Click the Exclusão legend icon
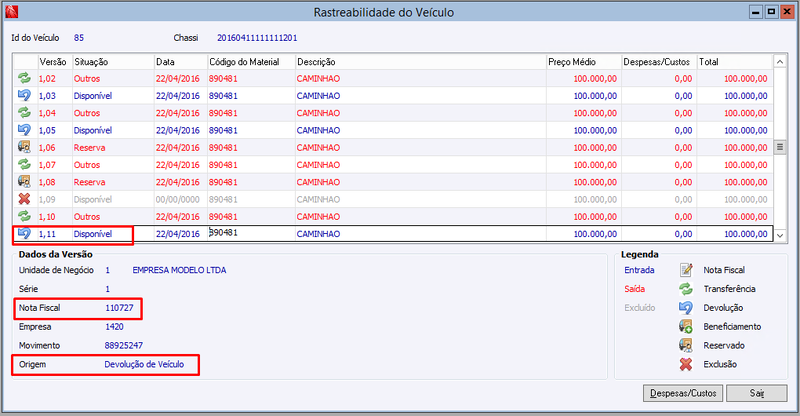 coord(686,364)
